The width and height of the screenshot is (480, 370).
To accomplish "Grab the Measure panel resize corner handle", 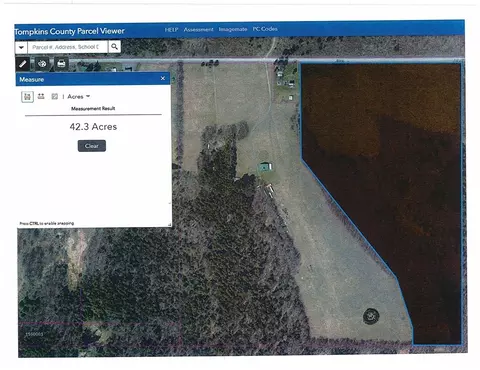I will (x=169, y=225).
